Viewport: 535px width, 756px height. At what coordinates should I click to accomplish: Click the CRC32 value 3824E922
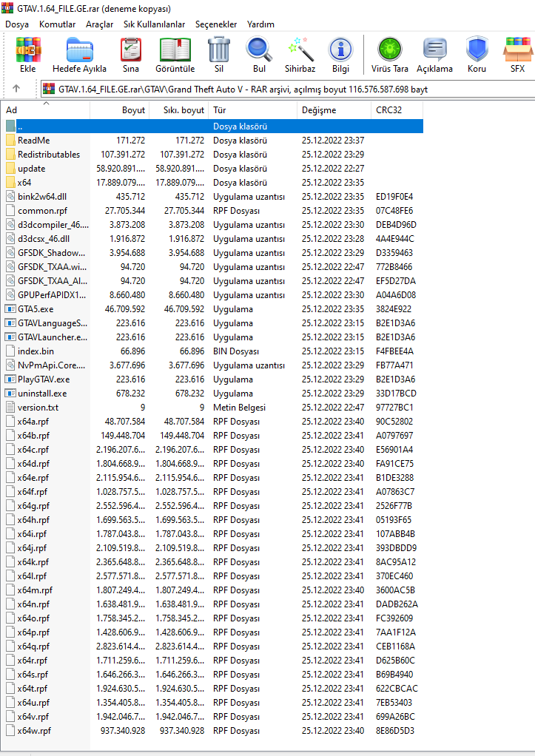(x=395, y=309)
